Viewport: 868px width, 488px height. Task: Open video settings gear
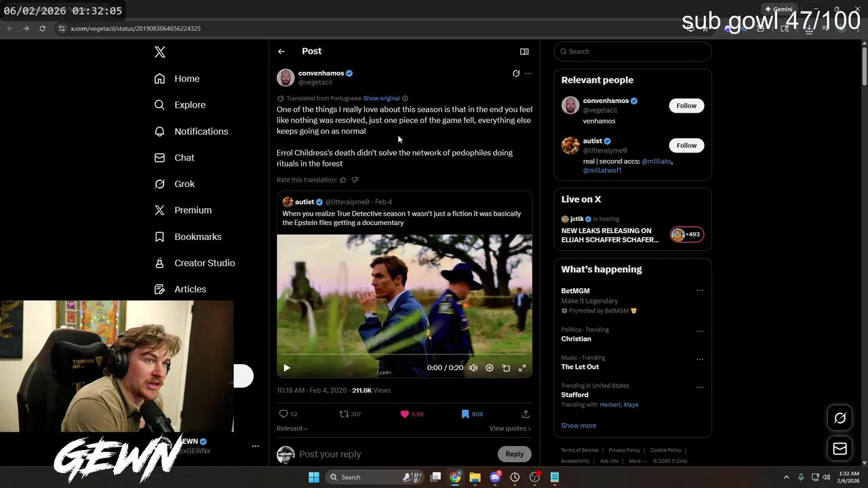(490, 368)
